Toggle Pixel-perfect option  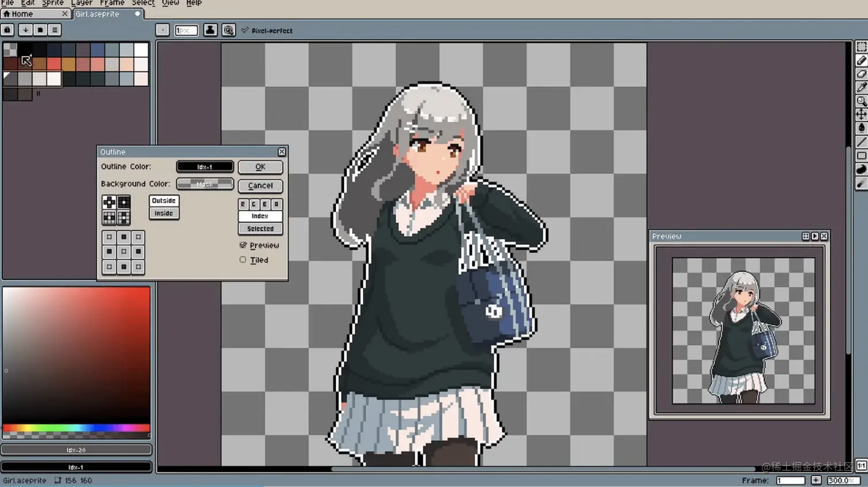pos(267,30)
